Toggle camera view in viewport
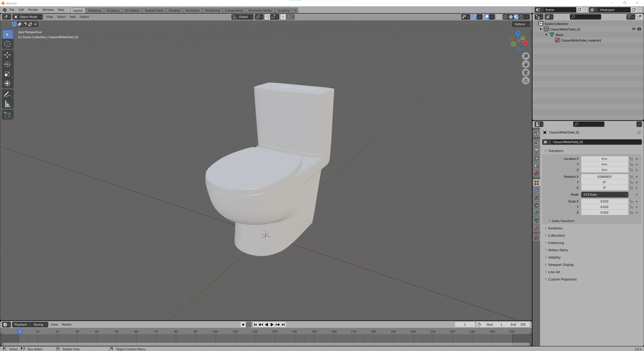The image size is (644, 351). pyautogui.click(x=526, y=73)
